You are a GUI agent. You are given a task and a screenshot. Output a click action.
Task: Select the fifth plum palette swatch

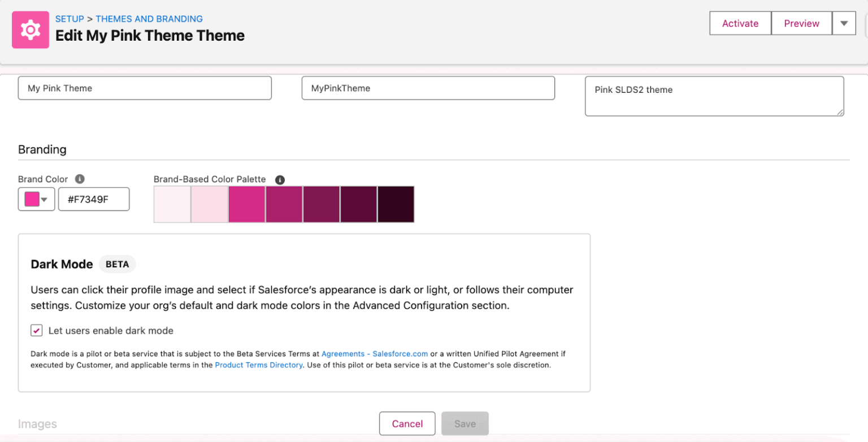(322, 204)
